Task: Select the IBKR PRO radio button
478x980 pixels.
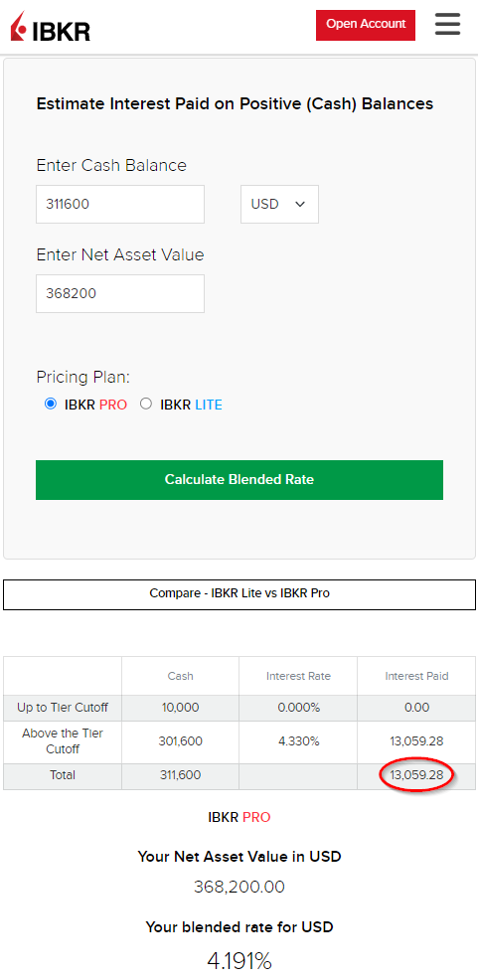Action: pos(51,404)
